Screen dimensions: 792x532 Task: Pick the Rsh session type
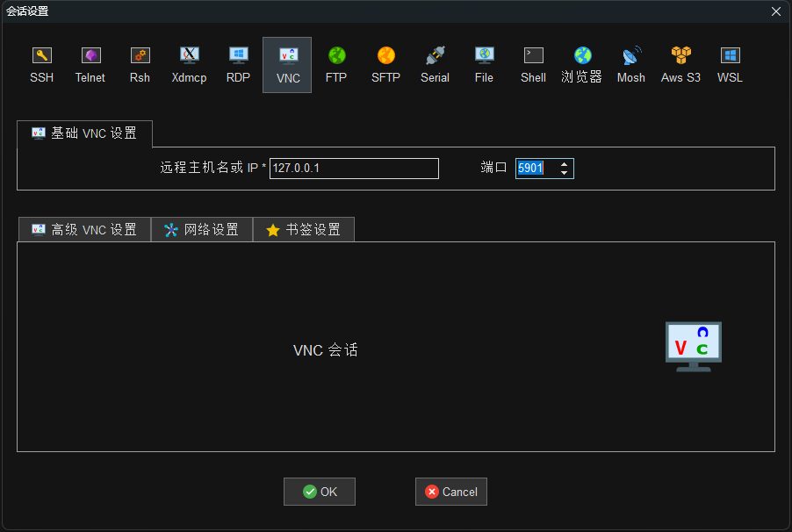pos(140,64)
